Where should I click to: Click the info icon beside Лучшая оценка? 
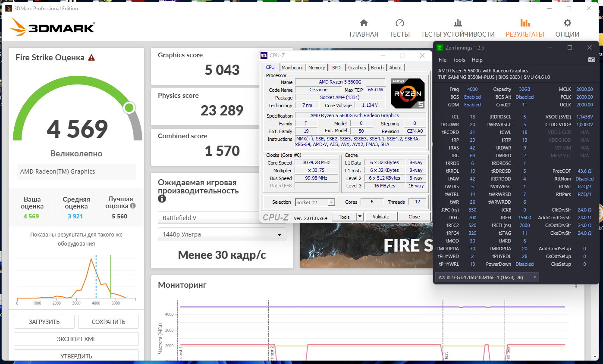click(133, 206)
